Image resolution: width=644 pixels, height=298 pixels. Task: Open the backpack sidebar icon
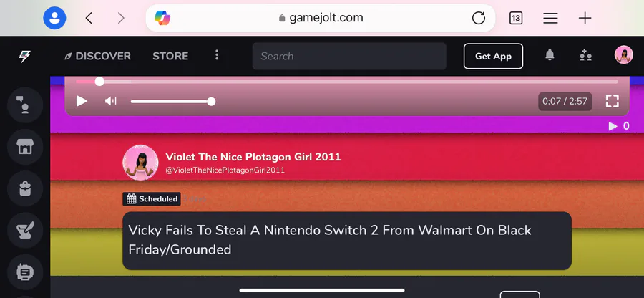[x=25, y=188]
